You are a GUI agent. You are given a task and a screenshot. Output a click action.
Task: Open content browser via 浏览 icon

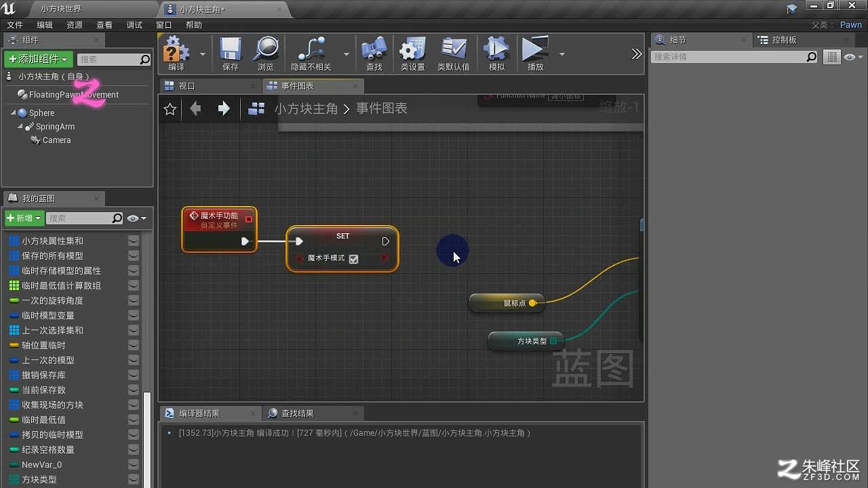coord(266,54)
